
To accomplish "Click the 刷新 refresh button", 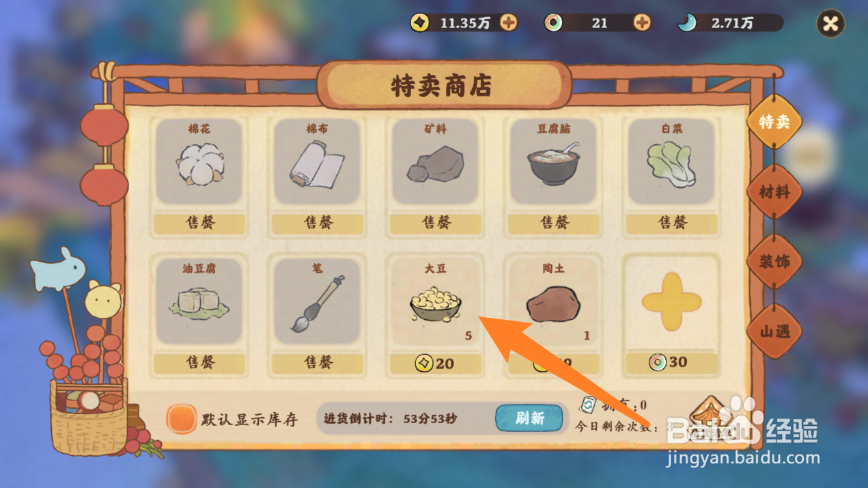I will click(529, 418).
